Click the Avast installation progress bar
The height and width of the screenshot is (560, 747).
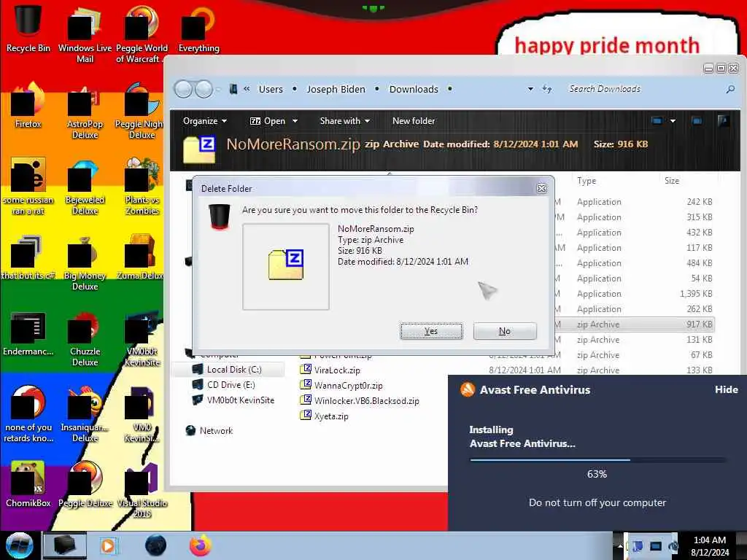point(597,460)
